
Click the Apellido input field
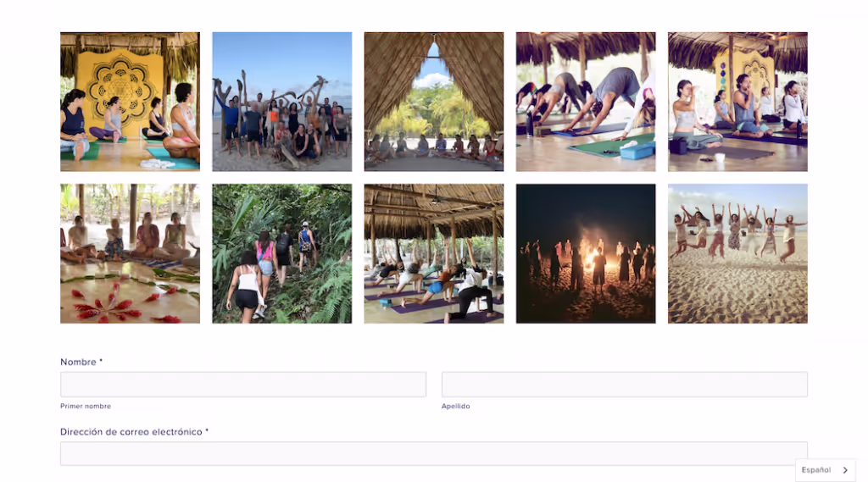click(x=625, y=384)
